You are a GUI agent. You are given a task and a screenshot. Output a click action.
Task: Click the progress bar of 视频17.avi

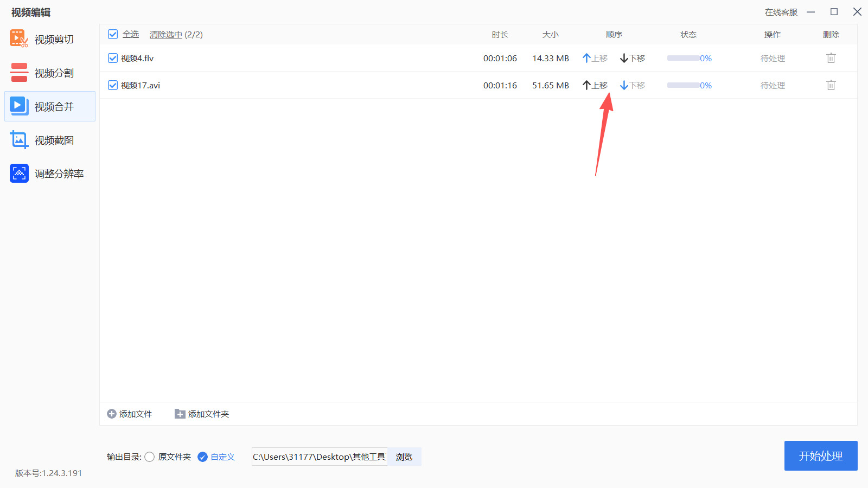tap(684, 85)
